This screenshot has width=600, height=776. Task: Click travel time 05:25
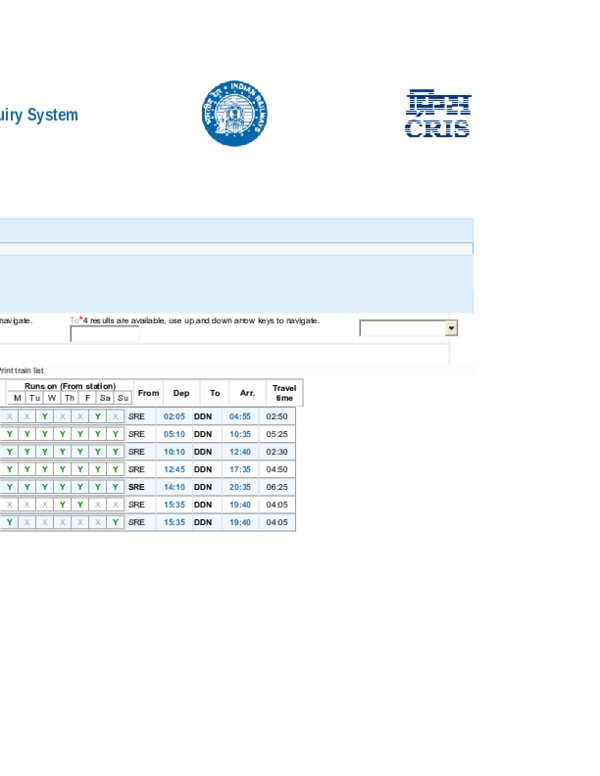point(277,435)
